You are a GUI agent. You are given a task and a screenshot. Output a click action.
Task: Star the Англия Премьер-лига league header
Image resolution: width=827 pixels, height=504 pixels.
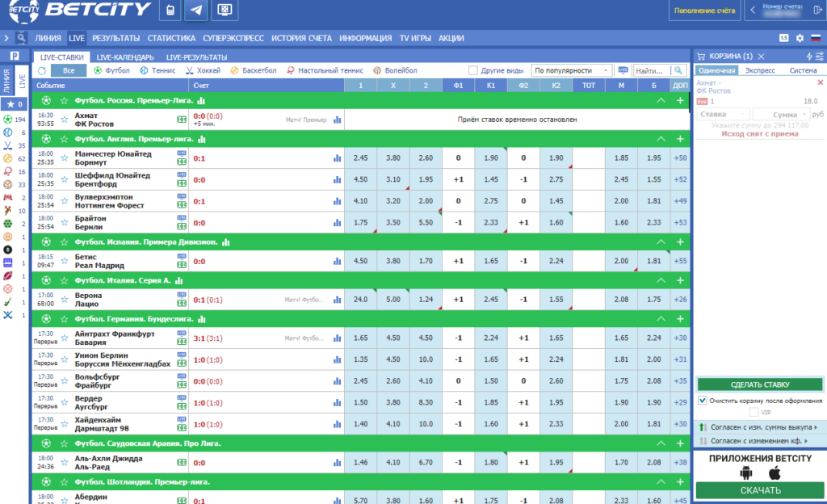pyautogui.click(x=65, y=139)
